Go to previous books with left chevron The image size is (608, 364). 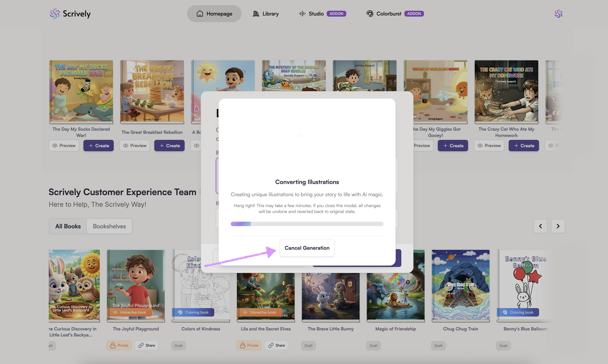coord(540,226)
